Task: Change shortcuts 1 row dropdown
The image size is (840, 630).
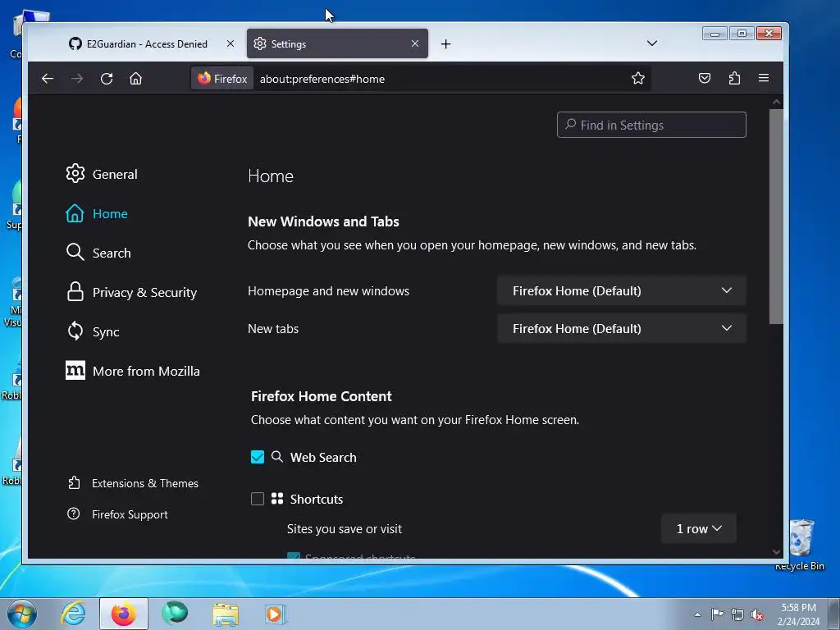Action: pyautogui.click(x=699, y=529)
